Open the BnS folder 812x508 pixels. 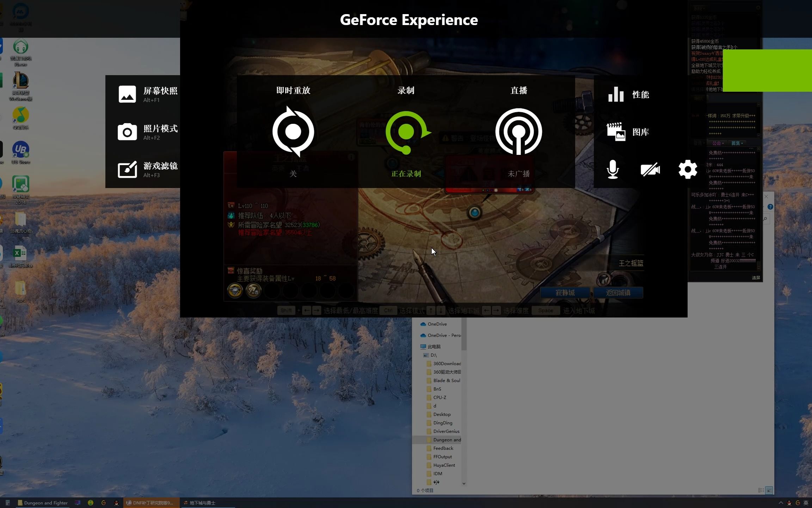tap(434, 389)
